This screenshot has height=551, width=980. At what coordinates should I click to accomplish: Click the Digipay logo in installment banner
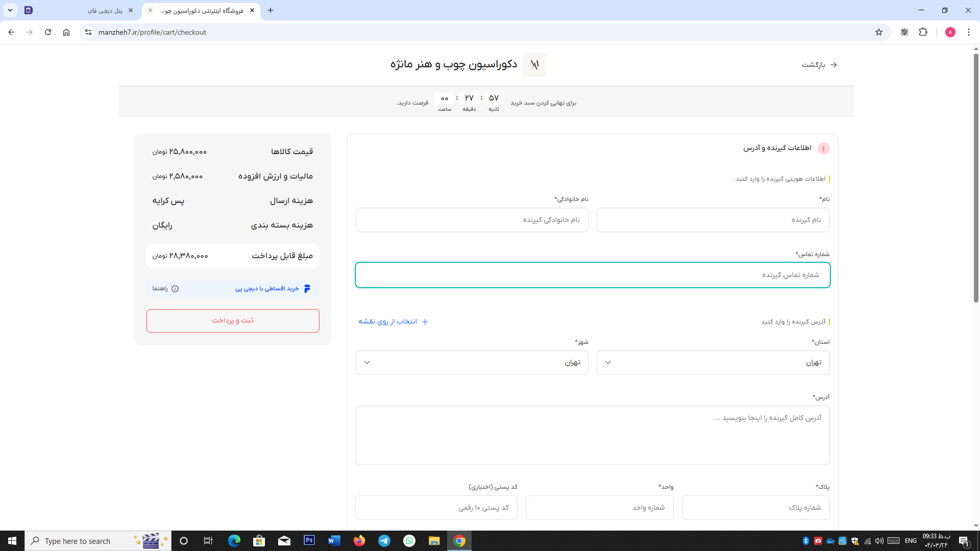click(307, 289)
